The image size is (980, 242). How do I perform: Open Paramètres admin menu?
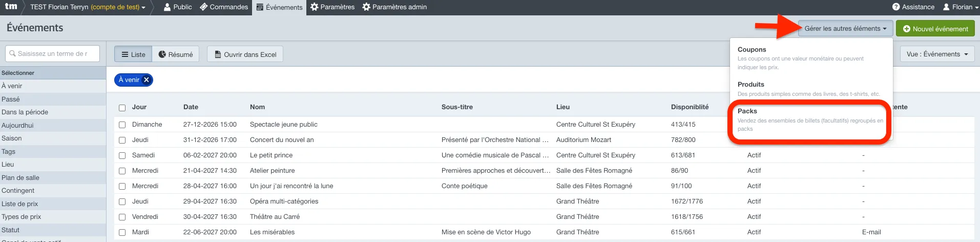(394, 7)
